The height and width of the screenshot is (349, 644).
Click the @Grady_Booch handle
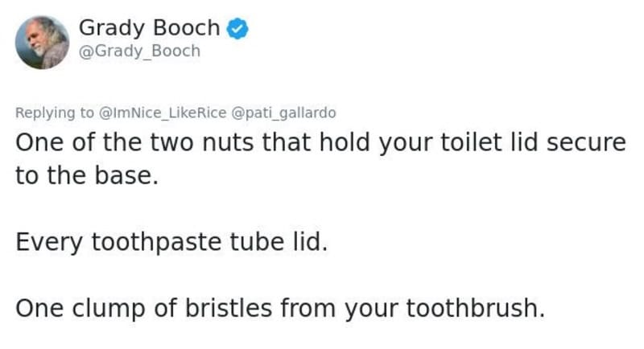[x=139, y=51]
